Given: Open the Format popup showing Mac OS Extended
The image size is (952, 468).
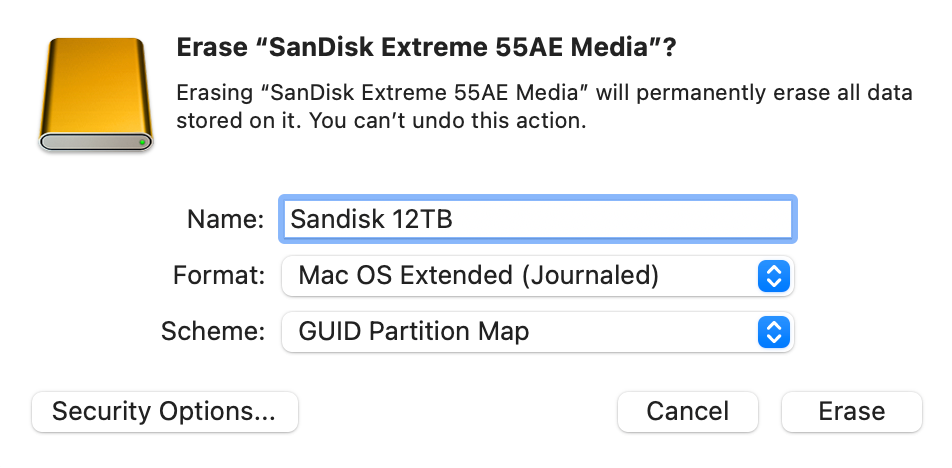Looking at the screenshot, I should point(538,276).
